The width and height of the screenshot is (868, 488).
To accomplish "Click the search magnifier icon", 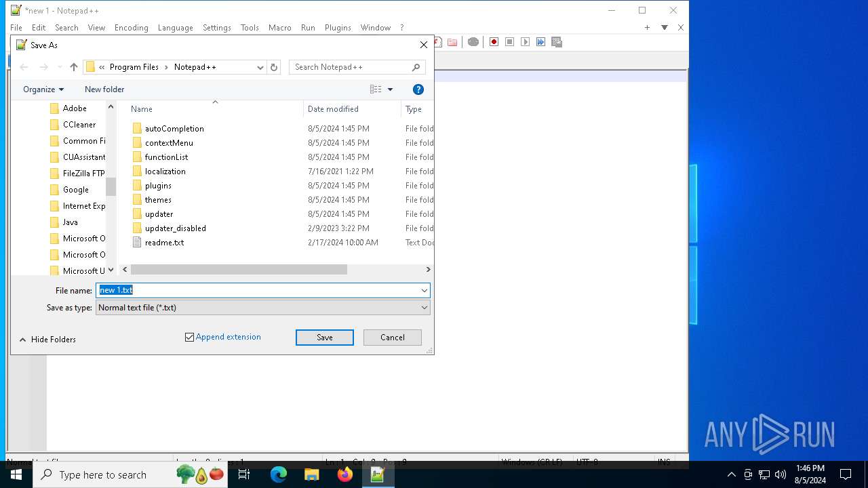I will click(416, 67).
